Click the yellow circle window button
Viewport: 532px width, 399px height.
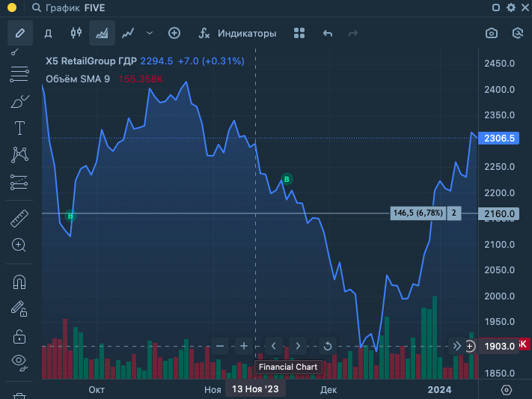12,7
